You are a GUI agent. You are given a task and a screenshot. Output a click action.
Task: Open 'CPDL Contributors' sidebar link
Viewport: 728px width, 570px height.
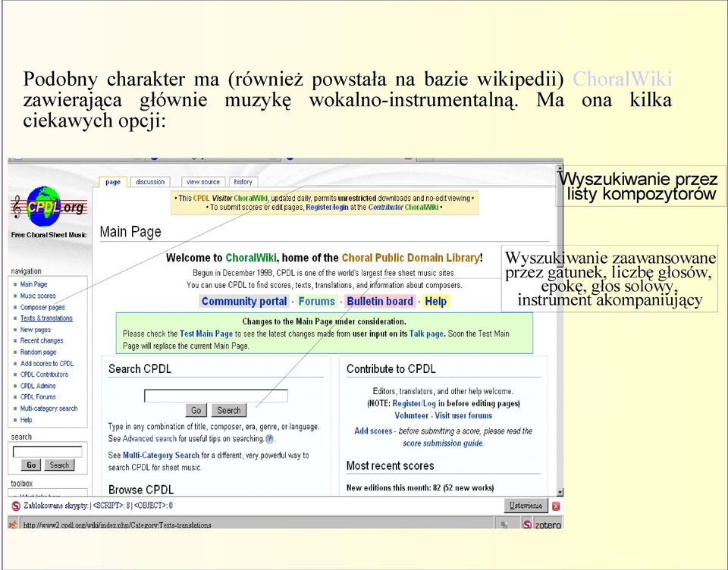tap(44, 374)
